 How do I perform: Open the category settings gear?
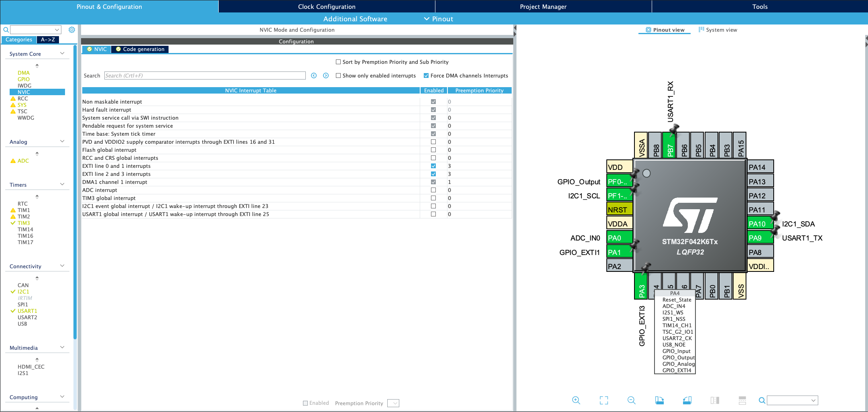pos(72,30)
